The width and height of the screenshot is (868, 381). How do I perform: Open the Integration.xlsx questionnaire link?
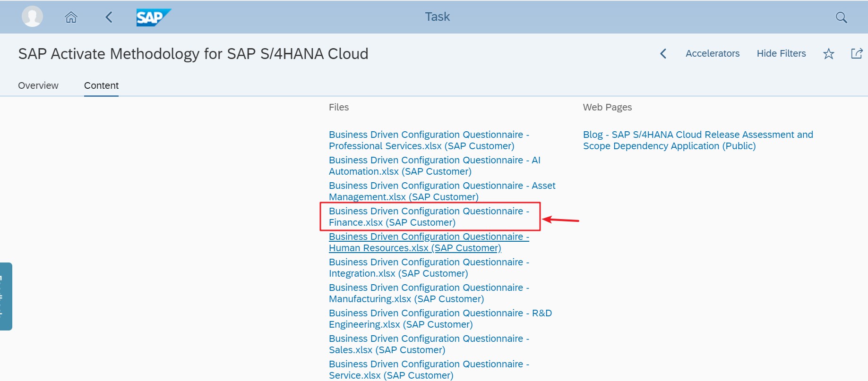click(x=429, y=268)
